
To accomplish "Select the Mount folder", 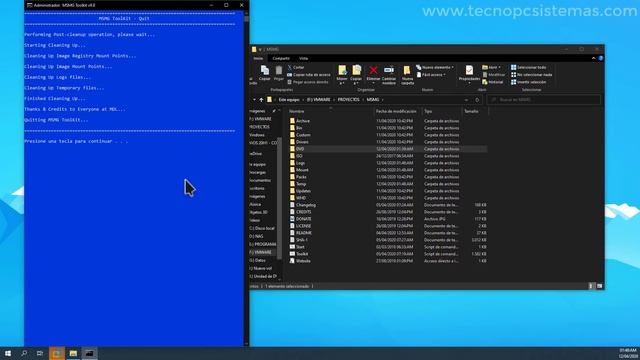I will [302, 170].
